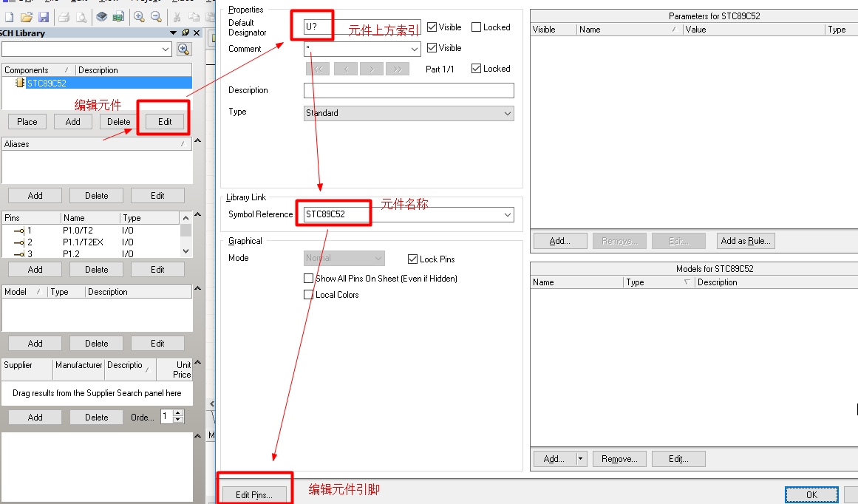Toggle Default Designator Visible checkbox
The height and width of the screenshot is (504, 858).
tap(432, 27)
